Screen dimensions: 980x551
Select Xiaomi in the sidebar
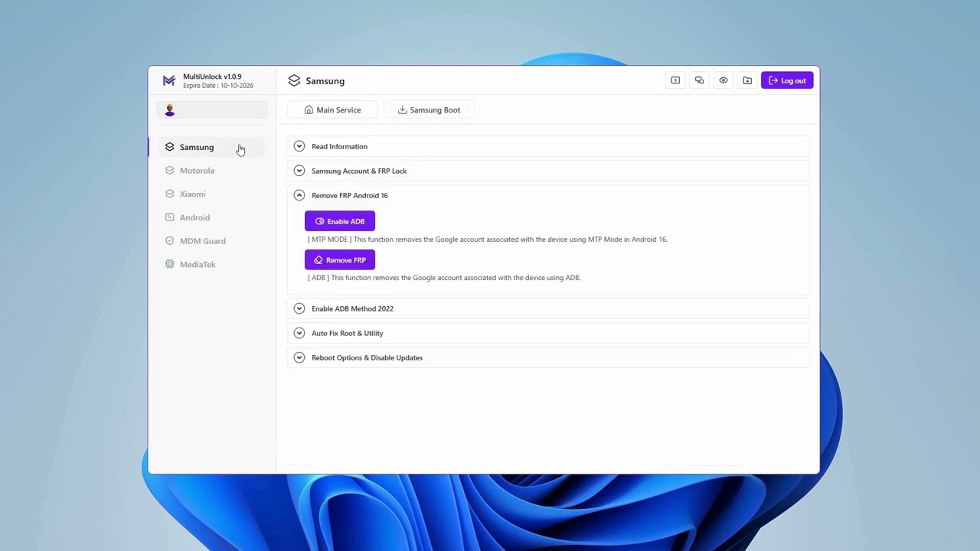tap(212, 194)
